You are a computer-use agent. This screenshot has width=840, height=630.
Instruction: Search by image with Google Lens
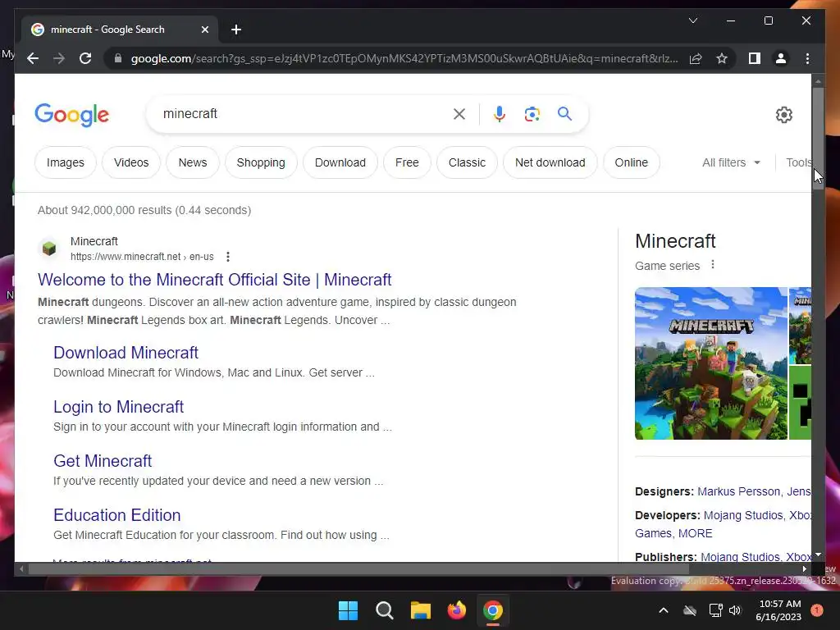click(532, 113)
